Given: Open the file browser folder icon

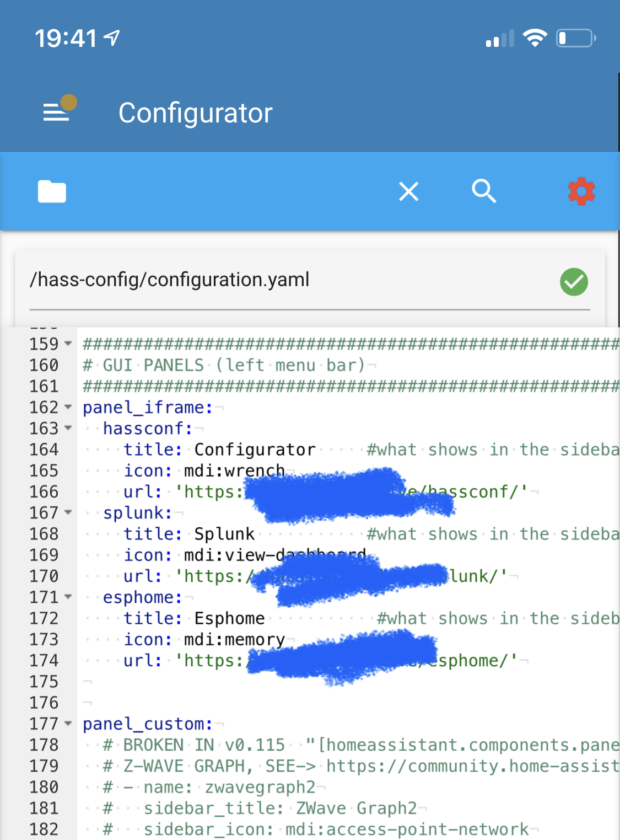Looking at the screenshot, I should (x=52, y=191).
